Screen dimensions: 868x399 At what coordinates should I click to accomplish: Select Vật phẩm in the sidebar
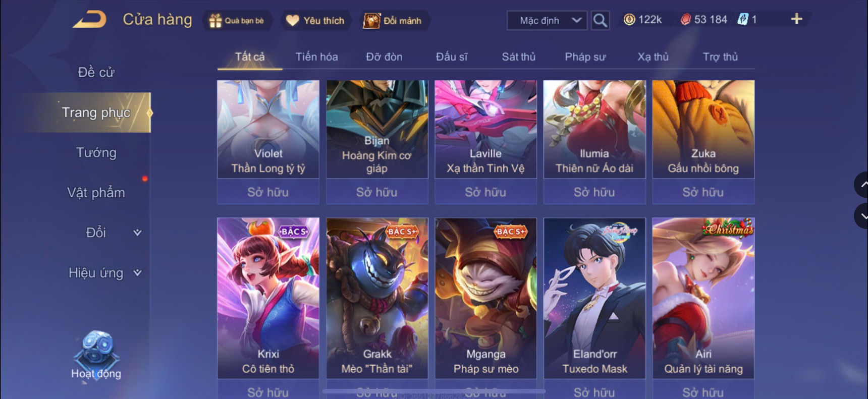click(x=96, y=193)
